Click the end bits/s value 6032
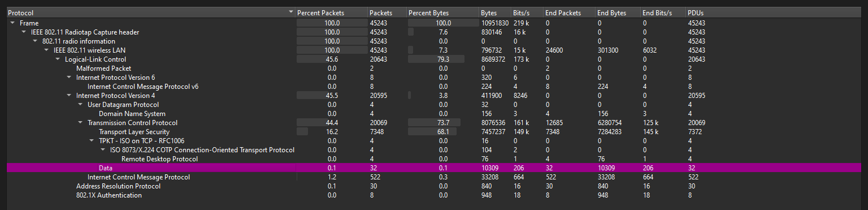This screenshot has width=868, height=210. point(650,50)
